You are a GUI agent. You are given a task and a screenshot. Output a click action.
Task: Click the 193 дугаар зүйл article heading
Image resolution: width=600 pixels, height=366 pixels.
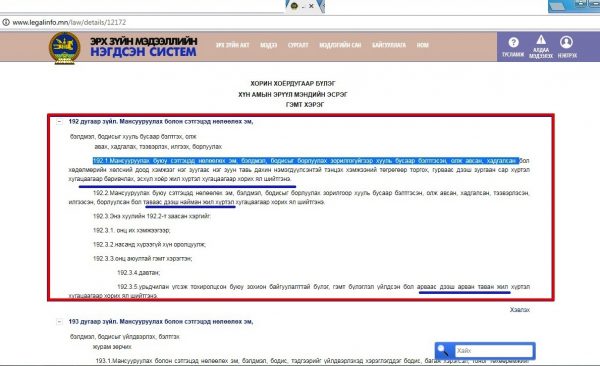point(161,322)
